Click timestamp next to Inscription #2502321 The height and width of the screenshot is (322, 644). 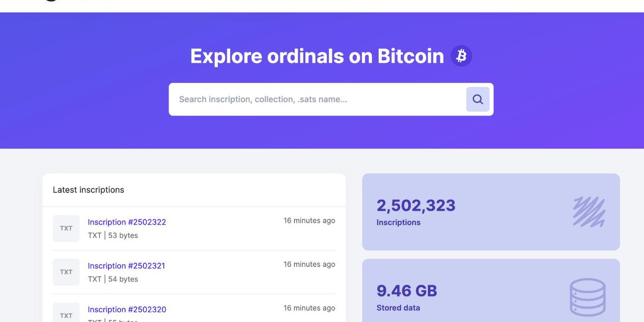(x=309, y=264)
